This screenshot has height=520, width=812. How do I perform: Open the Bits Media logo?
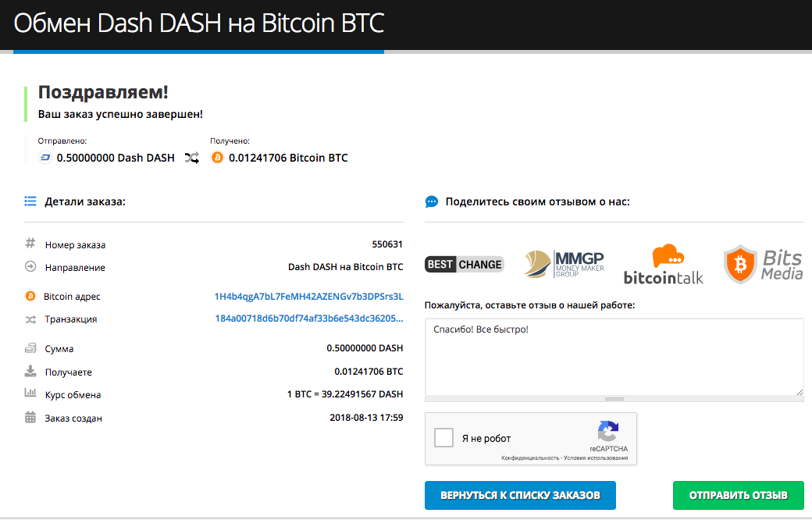pyautogui.click(x=764, y=264)
